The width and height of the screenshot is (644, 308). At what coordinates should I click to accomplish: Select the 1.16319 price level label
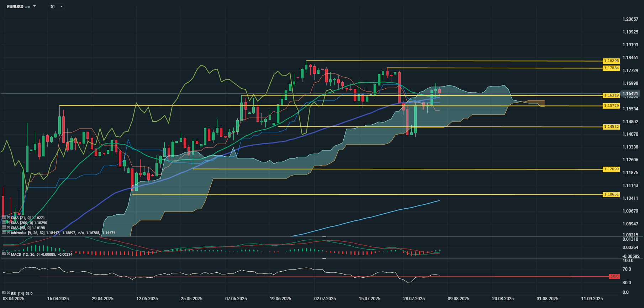611,95
